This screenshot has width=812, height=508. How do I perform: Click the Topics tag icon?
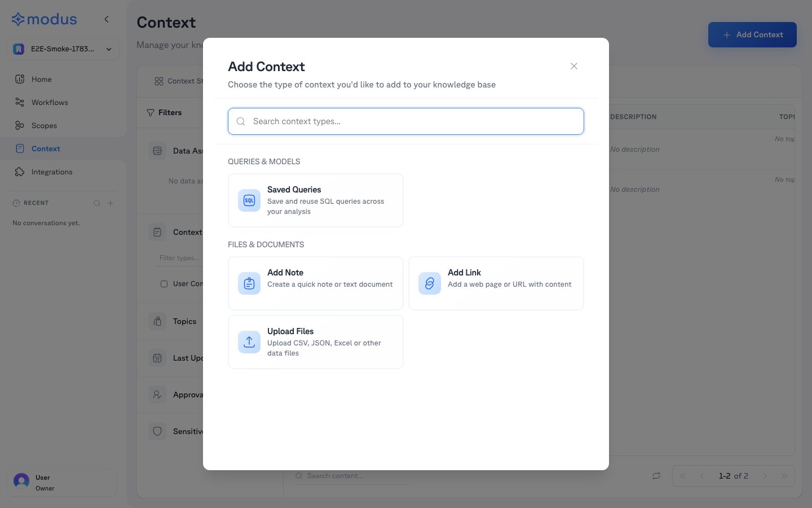[x=157, y=321]
